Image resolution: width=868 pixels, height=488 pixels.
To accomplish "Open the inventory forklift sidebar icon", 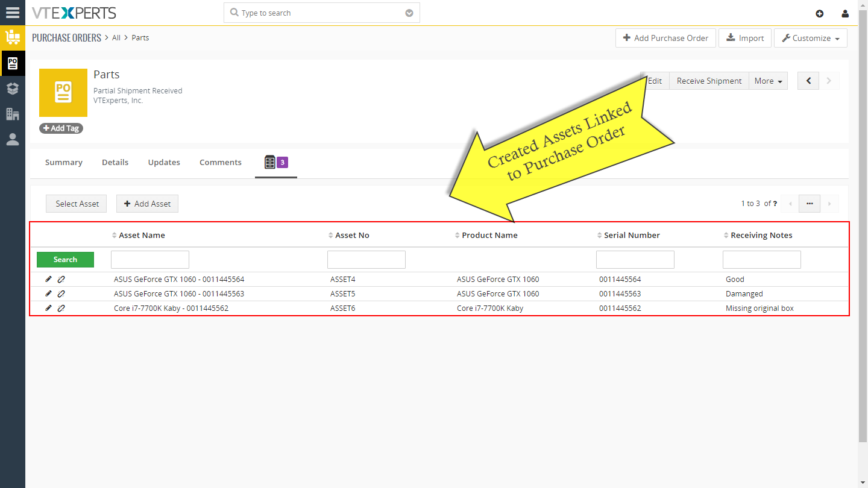I will click(x=13, y=38).
